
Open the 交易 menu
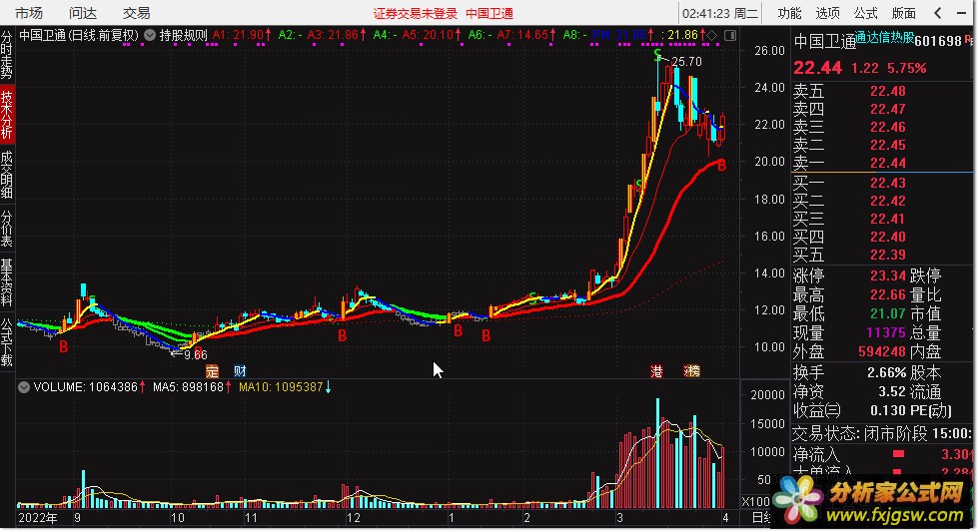(136, 13)
